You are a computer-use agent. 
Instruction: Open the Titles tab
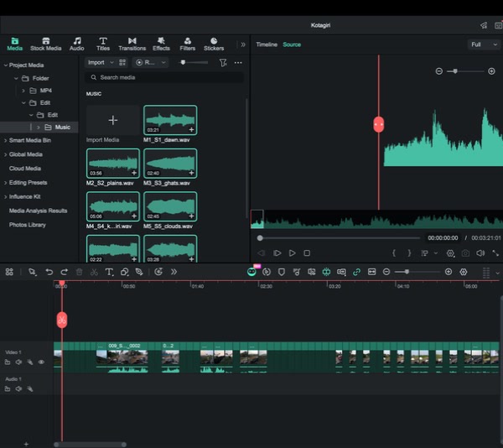tap(103, 44)
